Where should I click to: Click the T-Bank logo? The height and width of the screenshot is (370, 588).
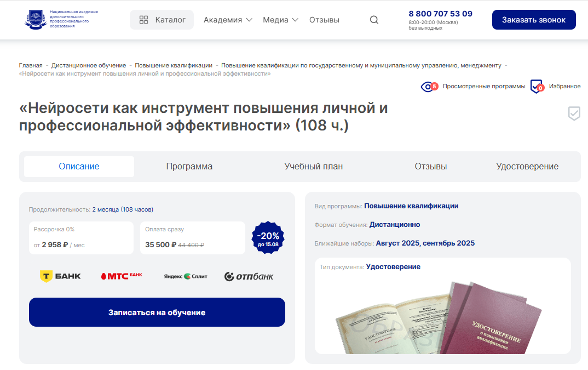click(60, 276)
